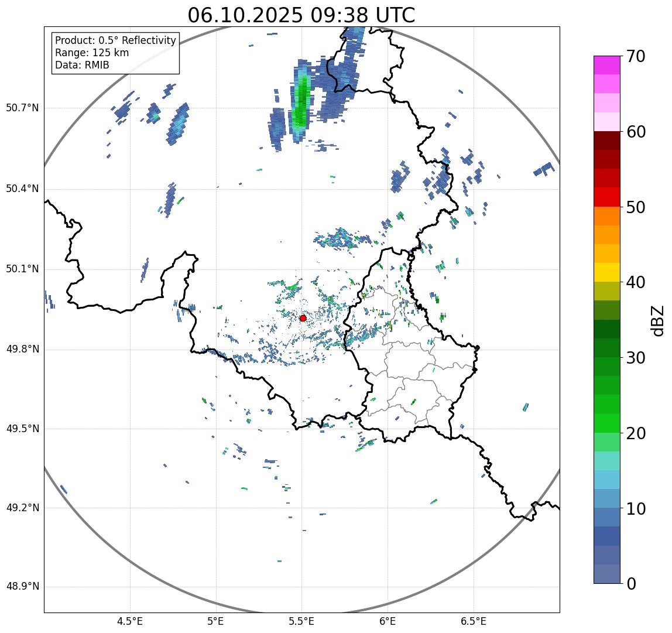Click the "Data: RMIB" legend line
This screenshot has width=672, height=633.
[82, 65]
